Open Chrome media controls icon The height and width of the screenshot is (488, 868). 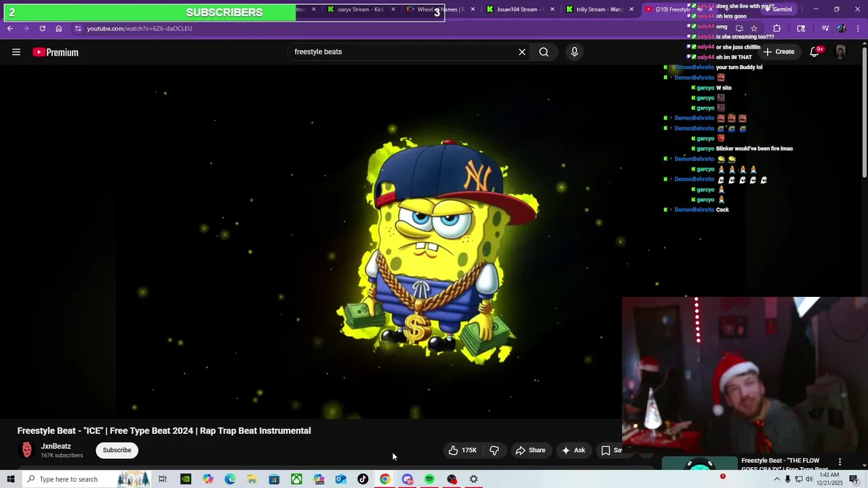click(x=825, y=28)
